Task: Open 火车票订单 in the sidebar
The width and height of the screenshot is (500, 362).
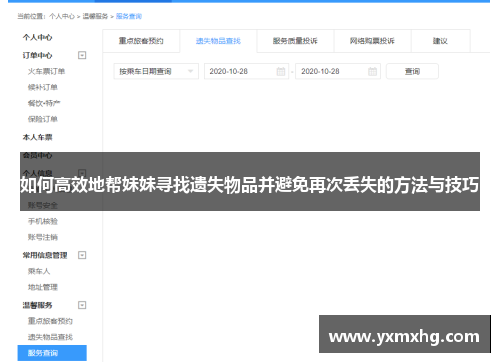Action: [46, 71]
